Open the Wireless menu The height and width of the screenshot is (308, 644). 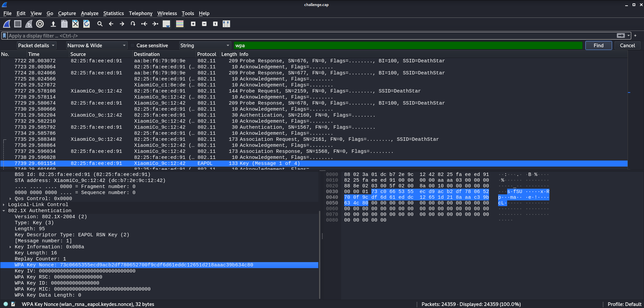click(x=167, y=13)
